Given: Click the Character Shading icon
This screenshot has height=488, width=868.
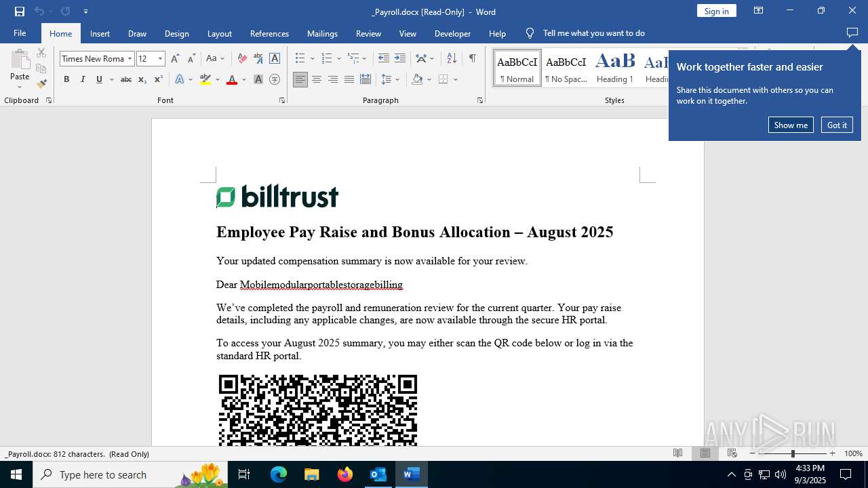Looking at the screenshot, I should click(x=258, y=79).
